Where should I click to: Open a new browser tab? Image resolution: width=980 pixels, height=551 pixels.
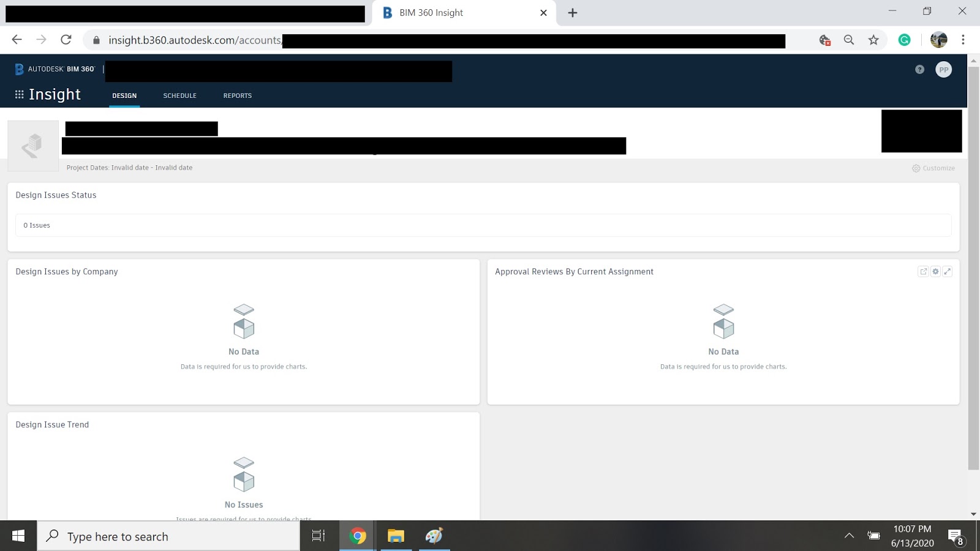pos(573,12)
